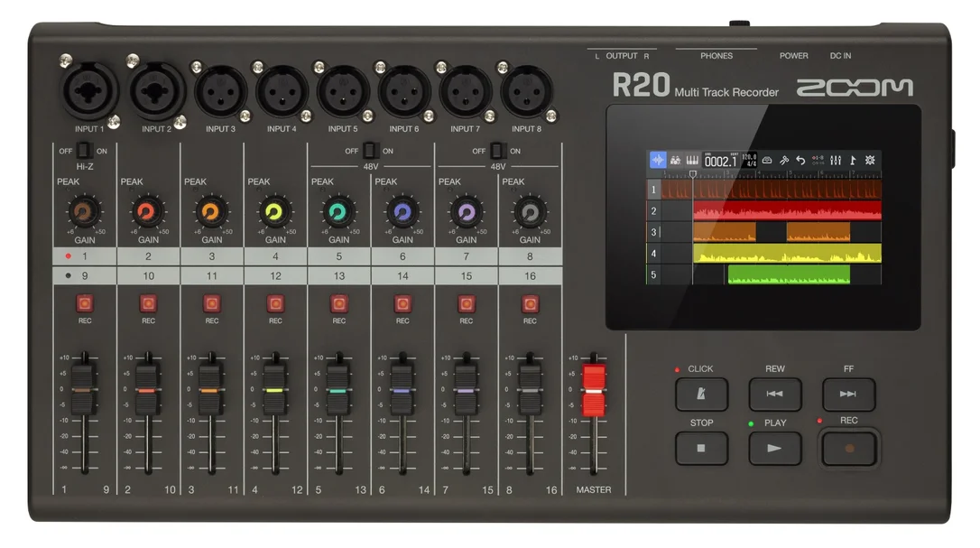The height and width of the screenshot is (548, 980).
Task: Open the on-screen mixer sliders icon
Action: [836, 160]
